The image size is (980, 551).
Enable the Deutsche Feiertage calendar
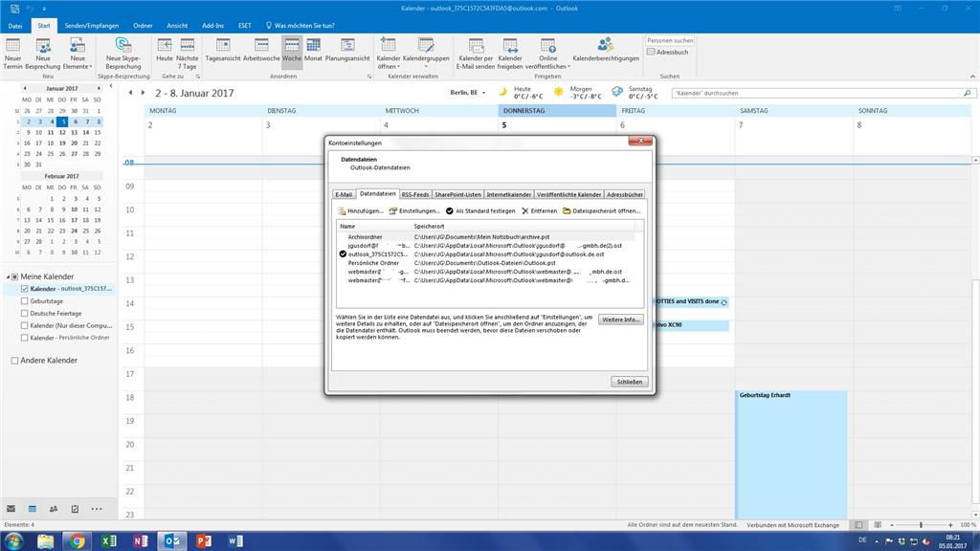click(24, 313)
